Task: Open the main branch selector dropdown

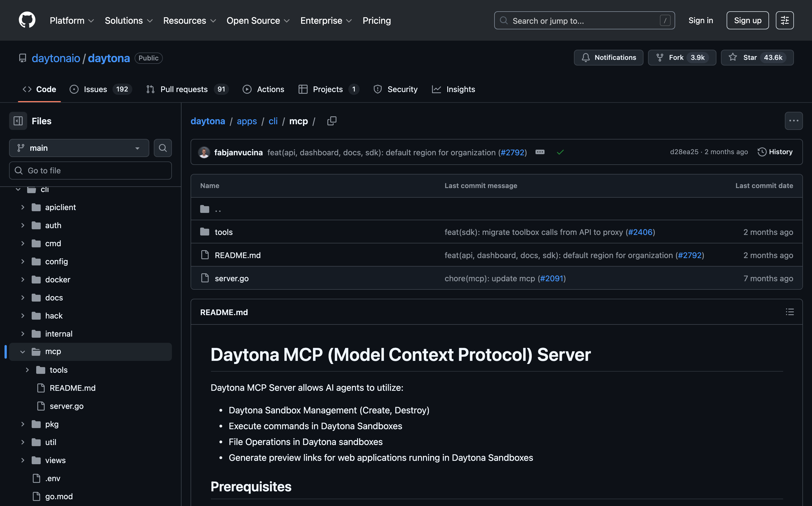Action: [x=79, y=148]
